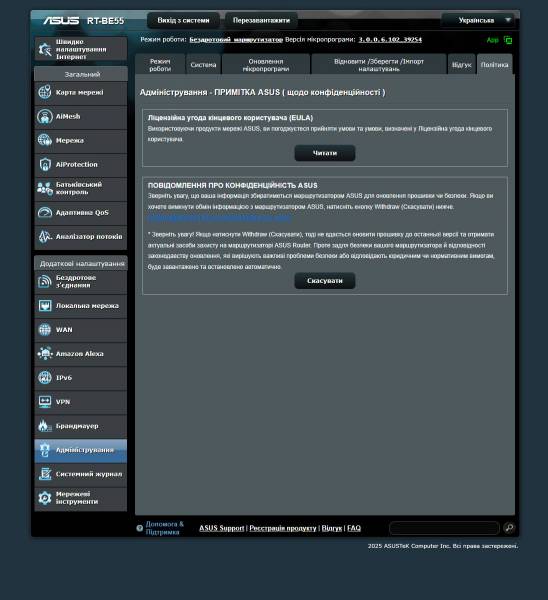Image resolution: width=548 pixels, height=600 pixels.
Task: Open the Оновлення мікропрограми tab
Action: pyautogui.click(x=266, y=65)
